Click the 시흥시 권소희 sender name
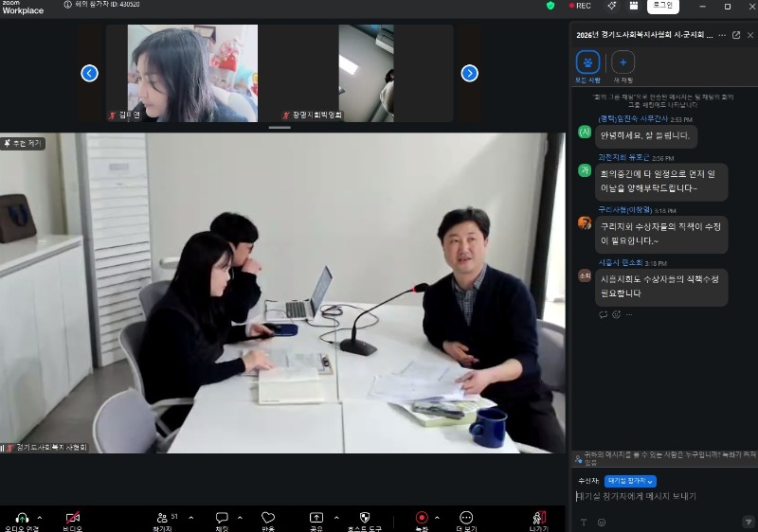The width and height of the screenshot is (758, 532). [621, 262]
